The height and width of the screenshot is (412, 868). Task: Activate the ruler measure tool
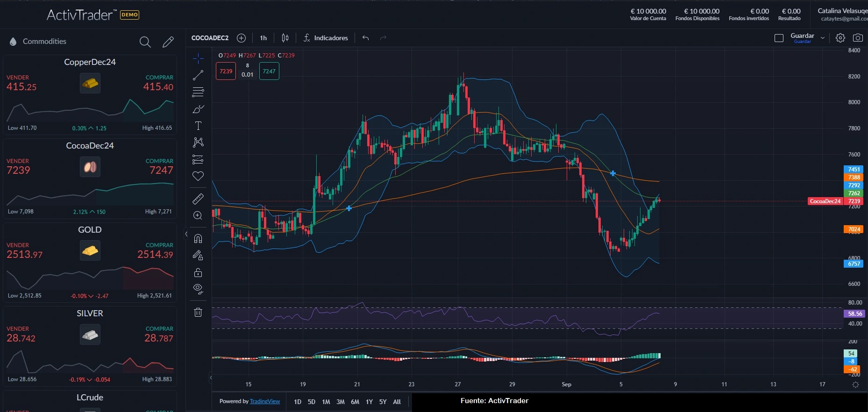(x=198, y=199)
